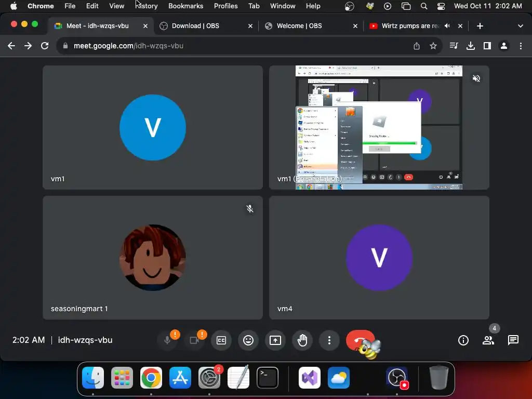Leave the call with the red hang-up button
Viewport: 532px width, 399px height.
[x=361, y=340]
